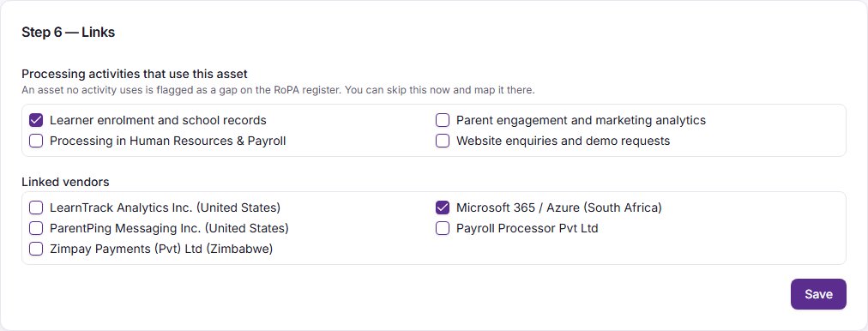Screen dimensions: 868x331
Task: Click the 'Parent engagement and marketing analytics' label text
Action: click(x=581, y=120)
